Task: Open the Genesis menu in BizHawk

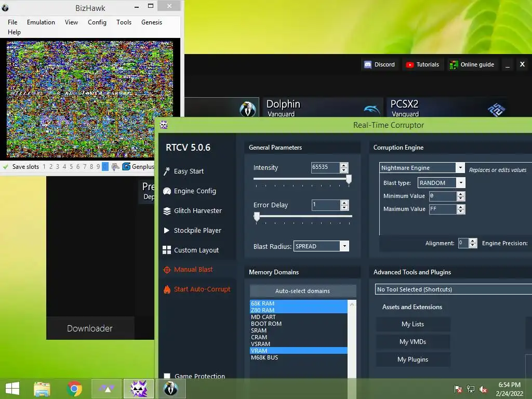Action: coord(152,22)
